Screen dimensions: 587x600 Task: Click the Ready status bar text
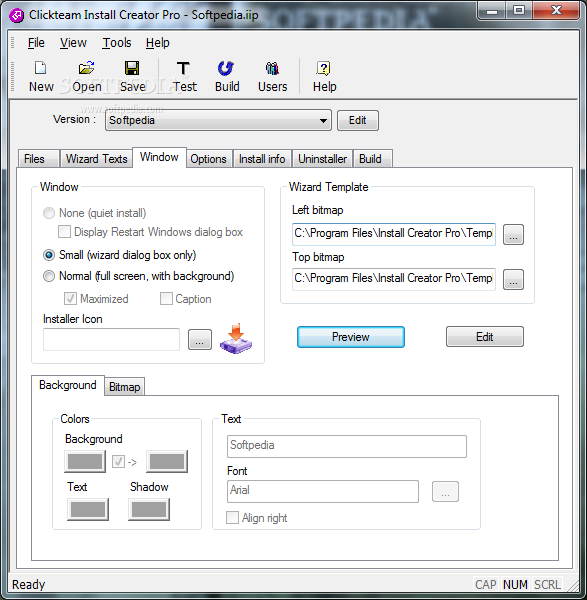click(29, 584)
